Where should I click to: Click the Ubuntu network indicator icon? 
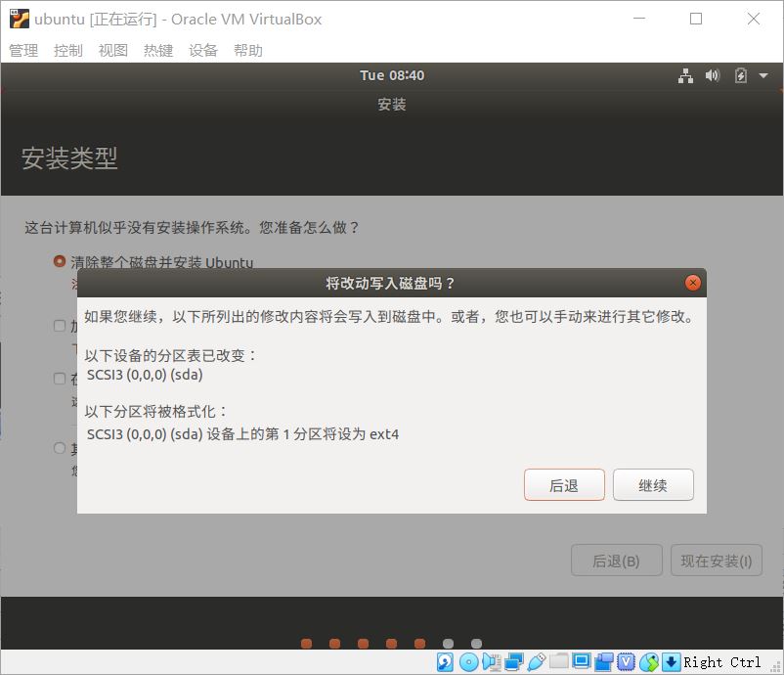coord(685,75)
